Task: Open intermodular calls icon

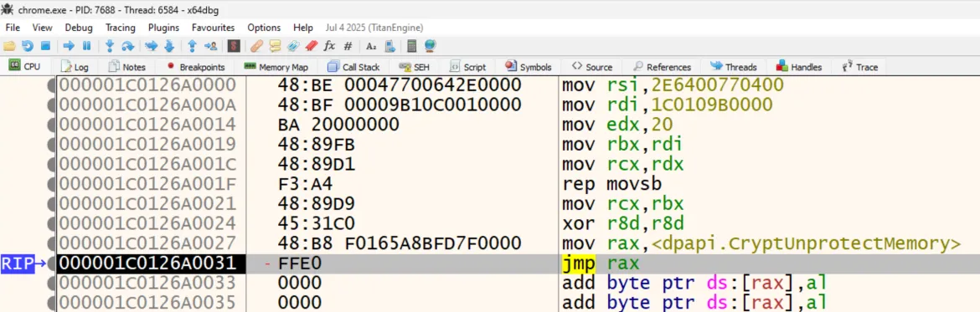Action: 390,46
